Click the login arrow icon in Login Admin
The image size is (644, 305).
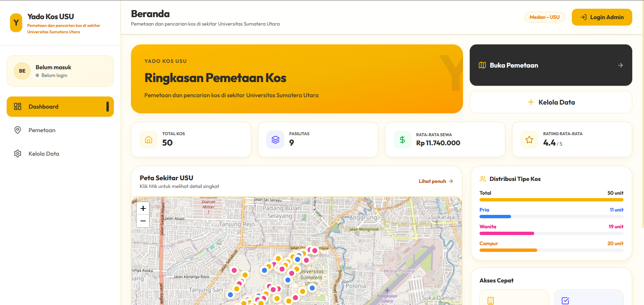(x=584, y=17)
